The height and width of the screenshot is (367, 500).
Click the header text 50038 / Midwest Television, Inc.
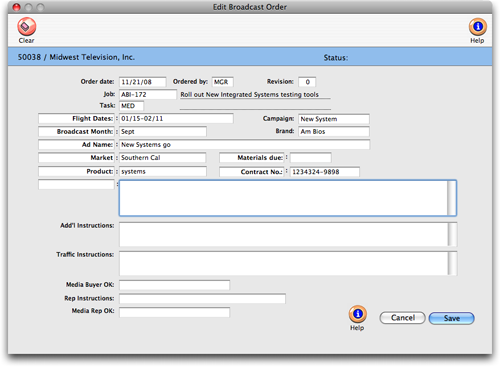(x=76, y=57)
